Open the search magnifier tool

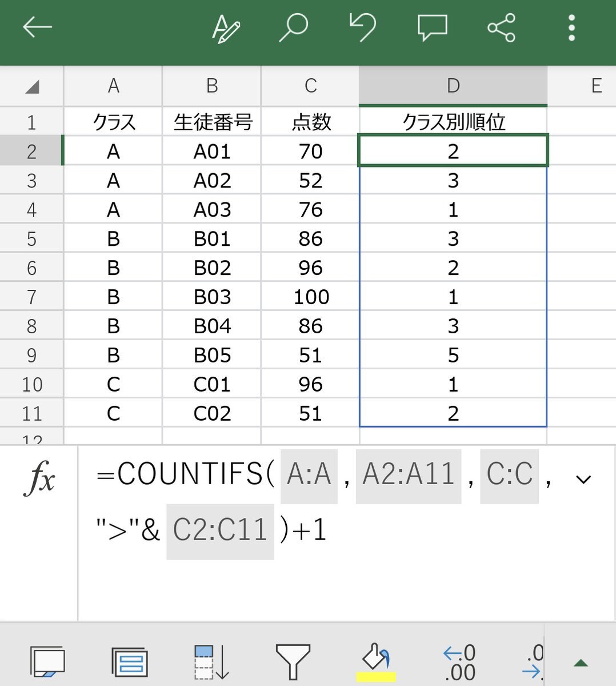pos(294,27)
